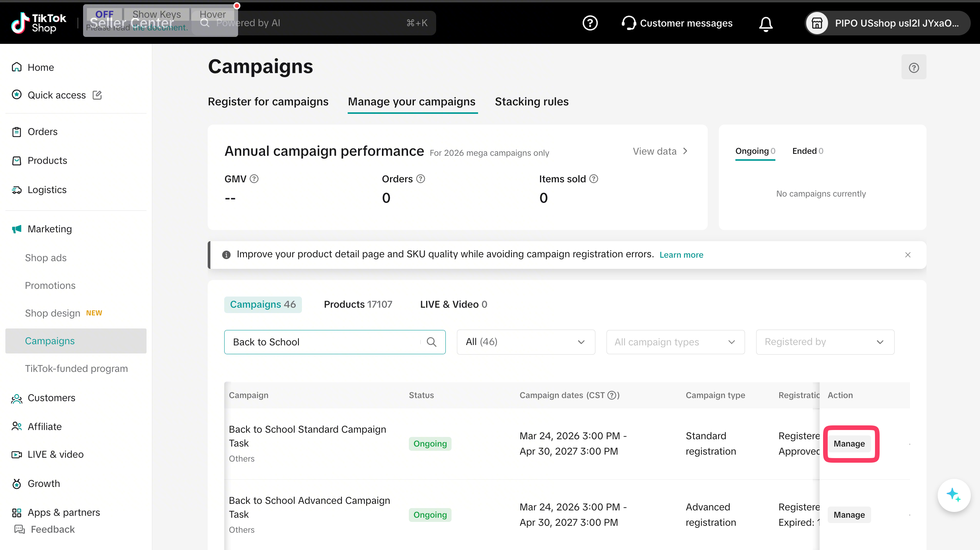Expand the All (46) status dropdown
This screenshot has height=550, width=980.
[525, 342]
